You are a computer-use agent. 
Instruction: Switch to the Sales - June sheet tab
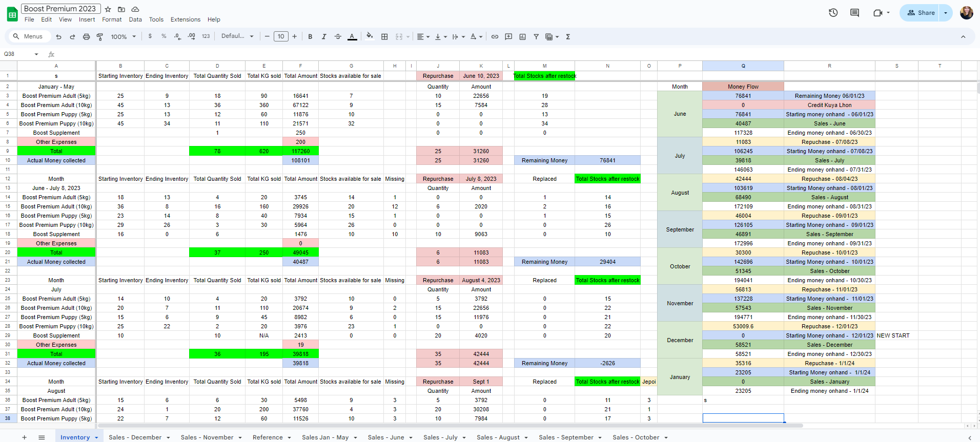coord(386,437)
